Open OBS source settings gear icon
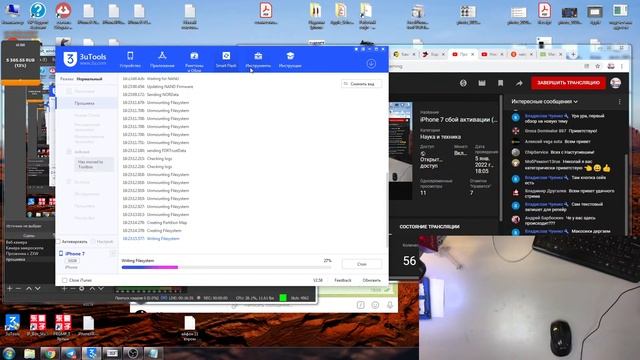The width and height of the screenshot is (640, 360). click(x=82, y=289)
